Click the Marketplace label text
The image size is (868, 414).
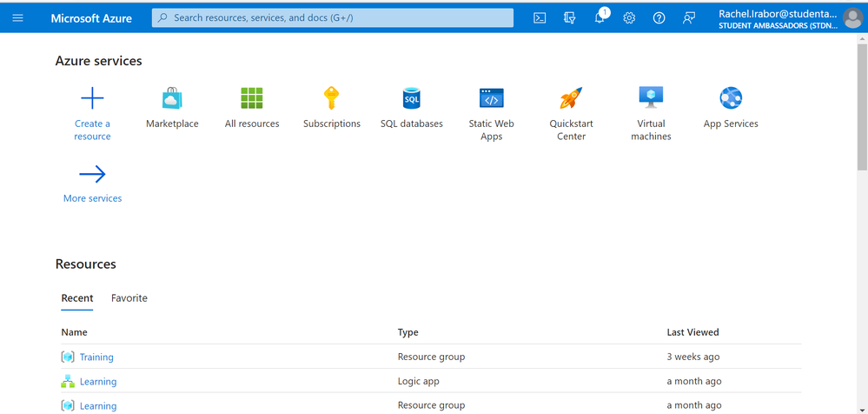click(x=172, y=124)
